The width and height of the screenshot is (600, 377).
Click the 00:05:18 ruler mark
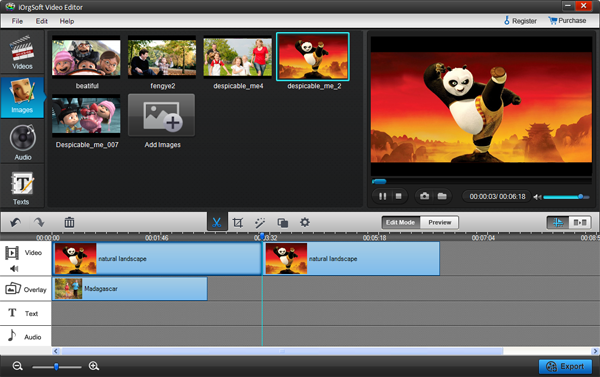(374, 238)
